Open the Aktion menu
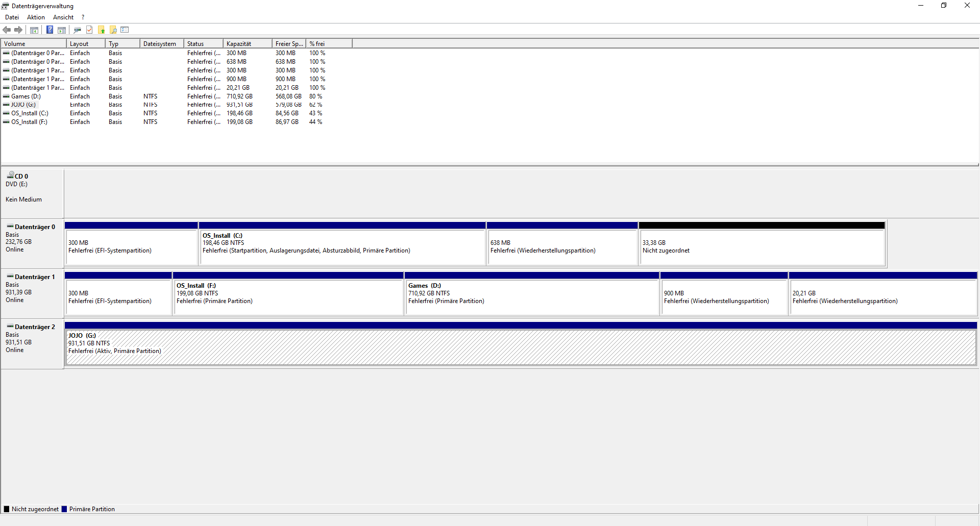The width and height of the screenshot is (980, 526). 36,17
